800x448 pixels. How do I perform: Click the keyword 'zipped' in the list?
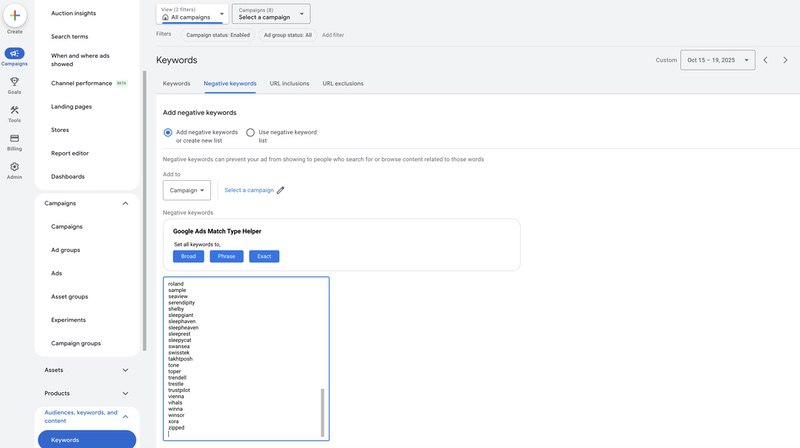(177, 428)
